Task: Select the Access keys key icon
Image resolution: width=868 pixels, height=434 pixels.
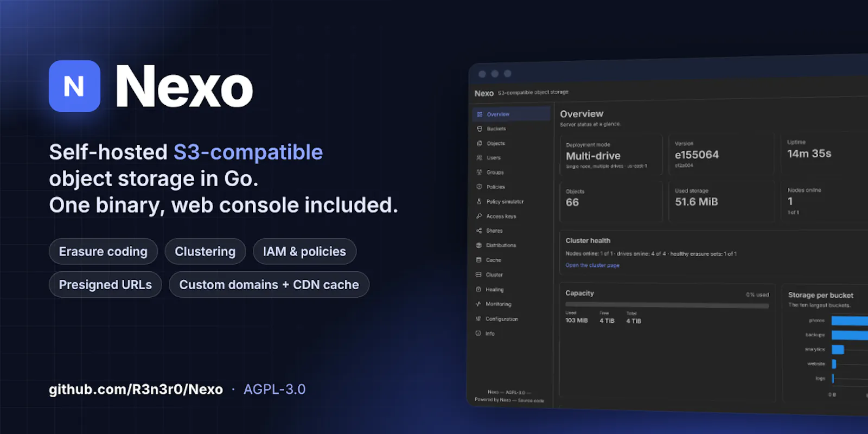Action: 479,216
